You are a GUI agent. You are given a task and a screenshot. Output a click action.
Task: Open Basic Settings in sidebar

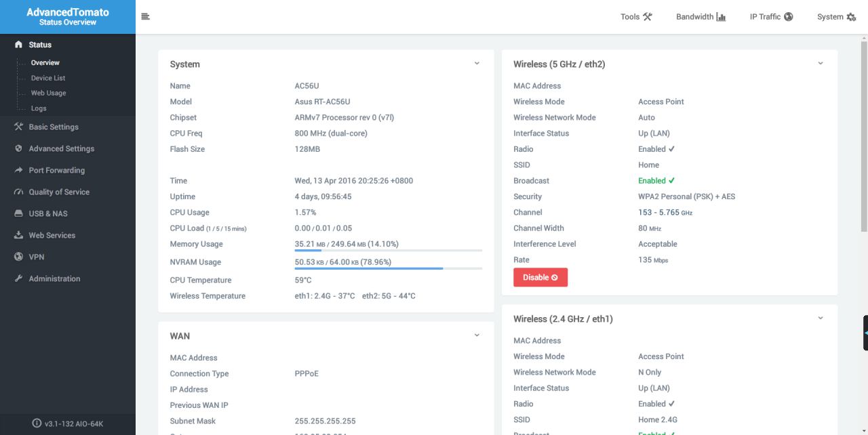[x=68, y=127]
